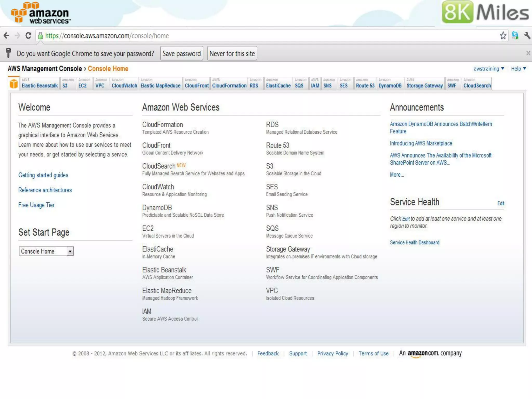This screenshot has height=399, width=532.
Task: Click the Skype extension icon
Action: click(515, 36)
